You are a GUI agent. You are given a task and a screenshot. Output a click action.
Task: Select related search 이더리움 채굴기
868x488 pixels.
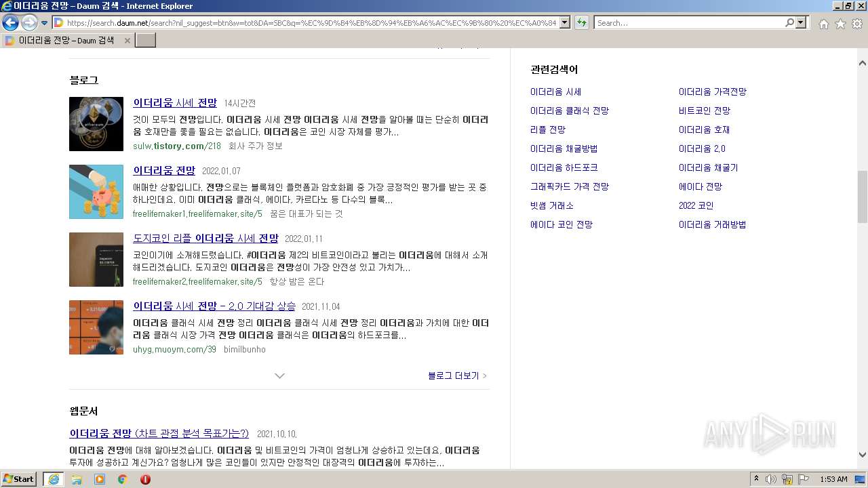(708, 167)
